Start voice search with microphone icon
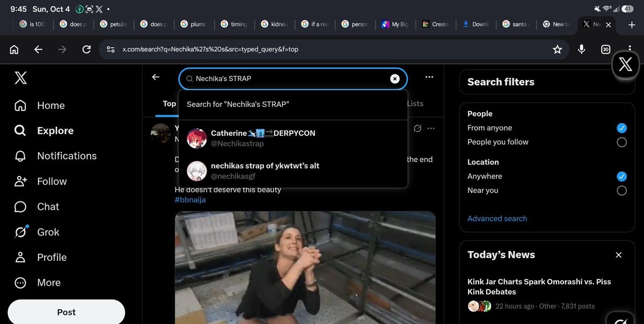Image resolution: width=644 pixels, height=324 pixels. tap(582, 49)
